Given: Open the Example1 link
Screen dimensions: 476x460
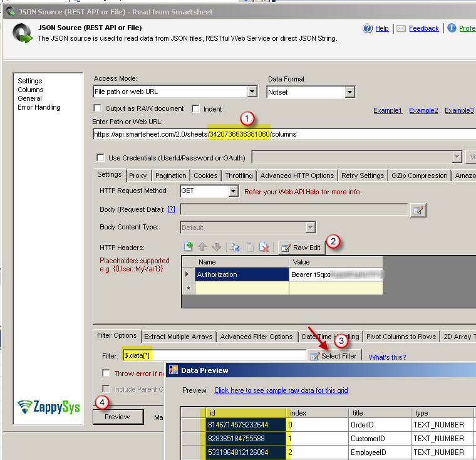Looking at the screenshot, I should (x=388, y=110).
